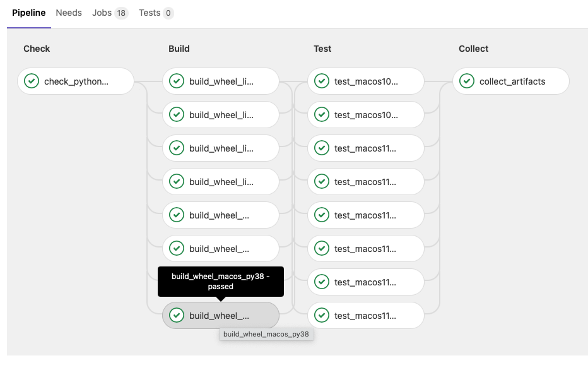Switch to the Pipeline tab
588x370 pixels.
[29, 13]
